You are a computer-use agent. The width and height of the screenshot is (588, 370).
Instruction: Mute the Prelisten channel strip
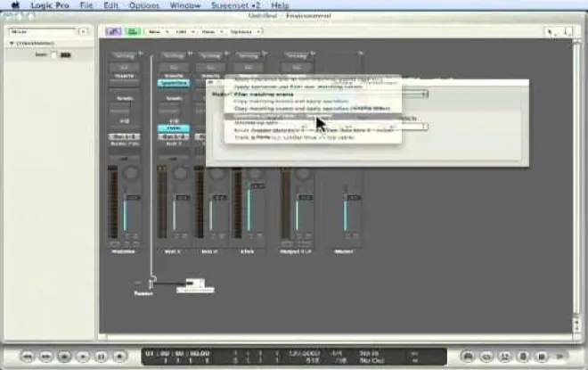point(127,236)
